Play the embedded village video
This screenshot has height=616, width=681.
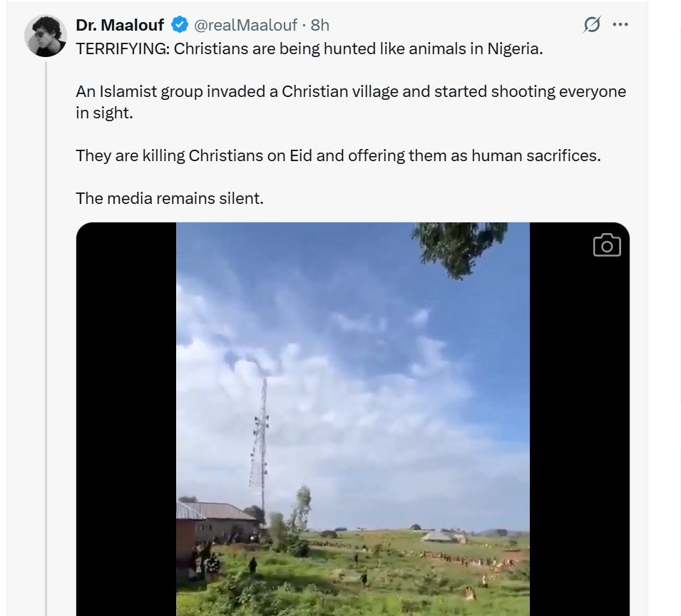(x=353, y=419)
